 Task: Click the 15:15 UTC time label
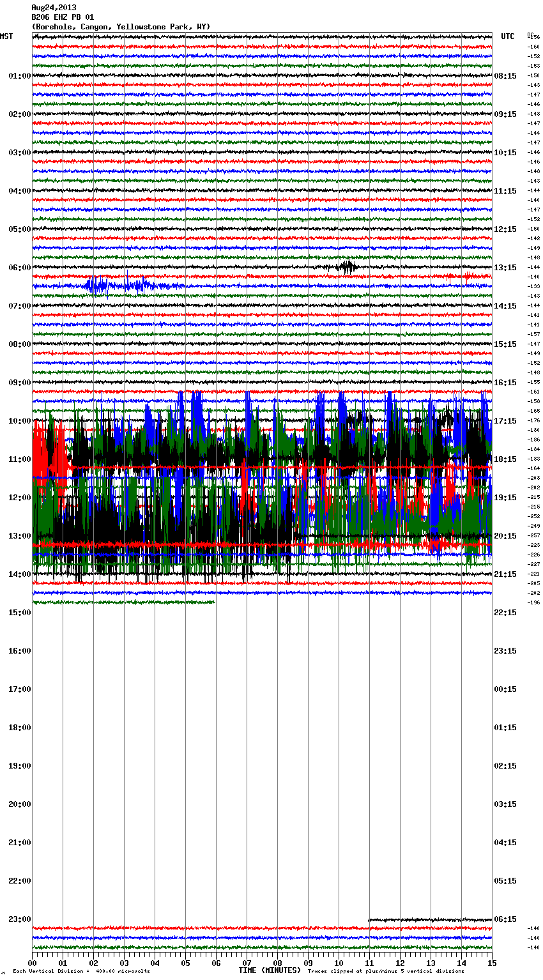pyautogui.click(x=505, y=344)
